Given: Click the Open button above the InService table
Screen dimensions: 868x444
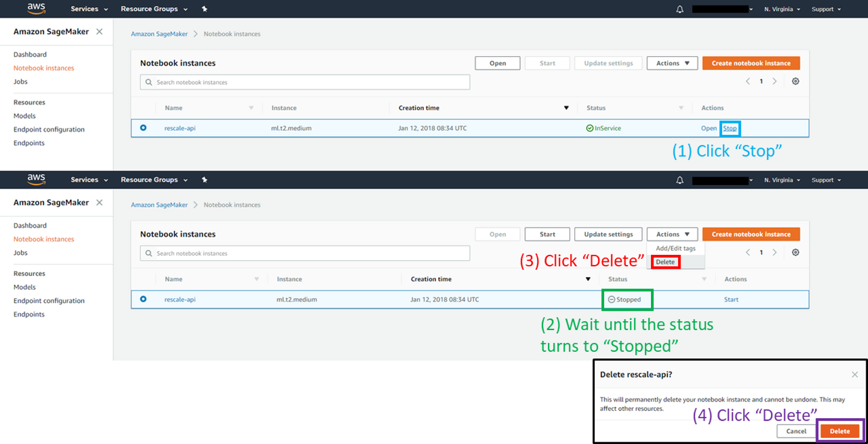Looking at the screenshot, I should pyautogui.click(x=498, y=63).
